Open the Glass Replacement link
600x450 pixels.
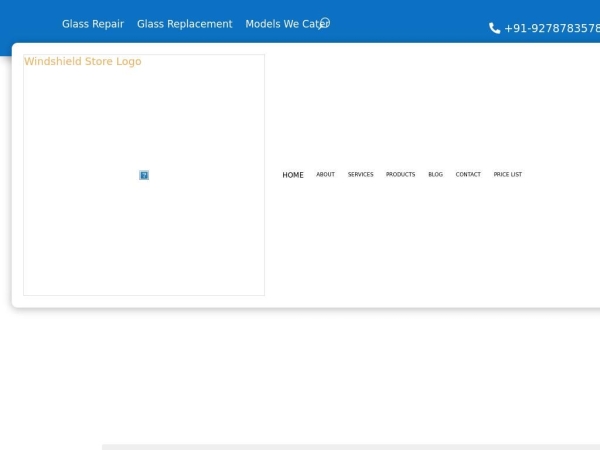(184, 24)
